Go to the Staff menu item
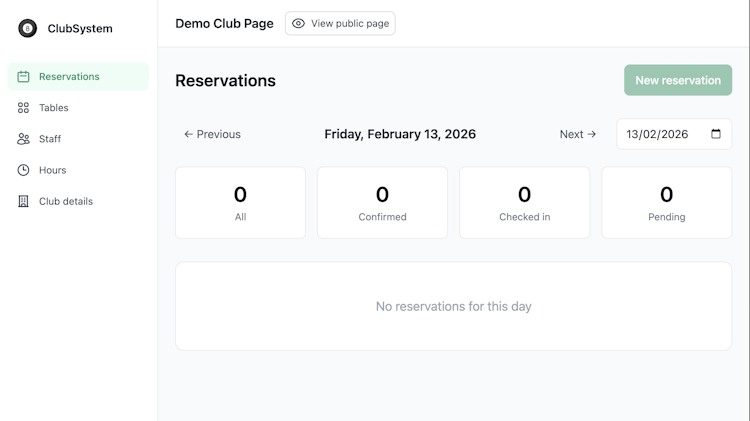Image resolution: width=750 pixels, height=421 pixels. pyautogui.click(x=50, y=139)
